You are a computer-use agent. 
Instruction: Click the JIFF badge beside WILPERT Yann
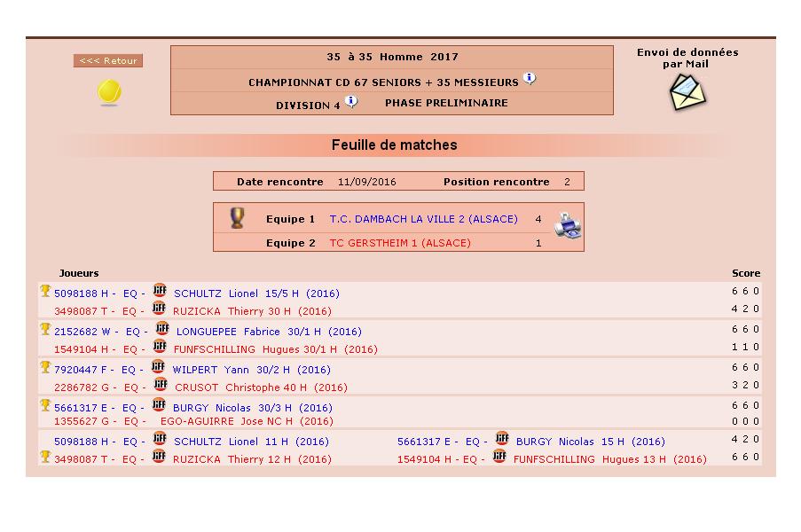point(159,366)
